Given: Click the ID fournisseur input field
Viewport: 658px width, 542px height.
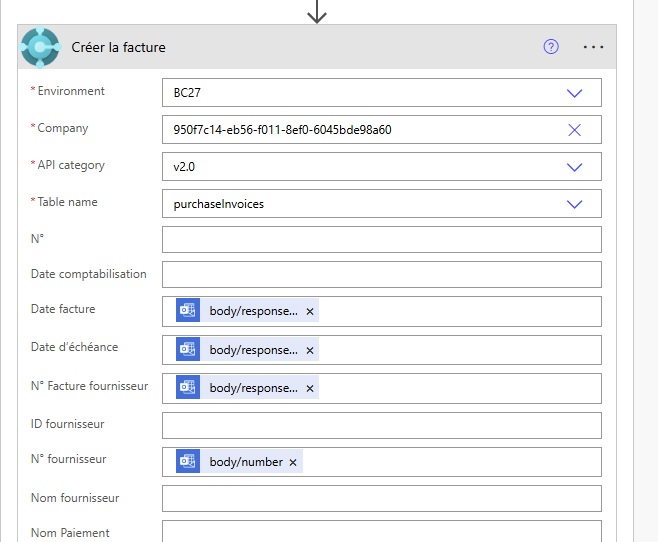Looking at the screenshot, I should [x=381, y=425].
